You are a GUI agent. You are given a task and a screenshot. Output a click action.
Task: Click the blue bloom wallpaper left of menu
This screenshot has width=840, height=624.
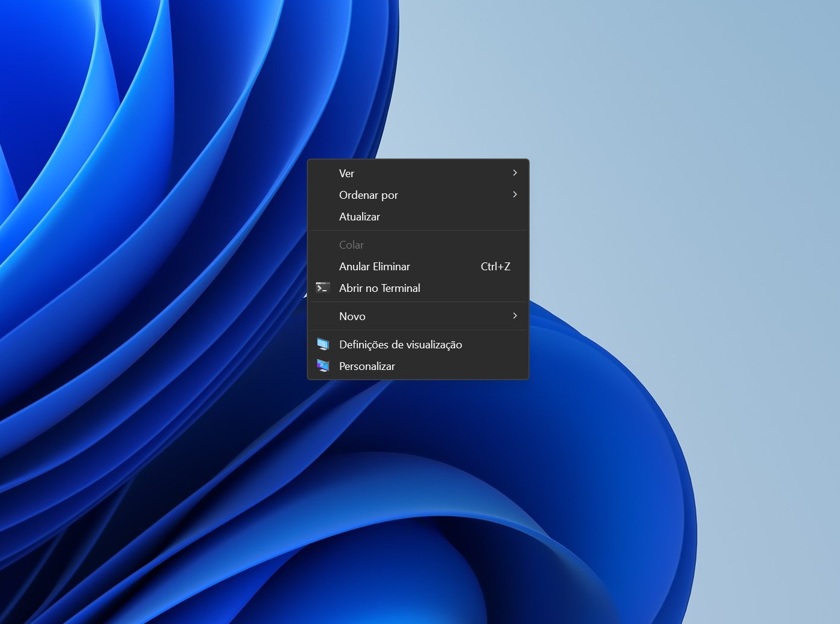[x=150, y=270]
